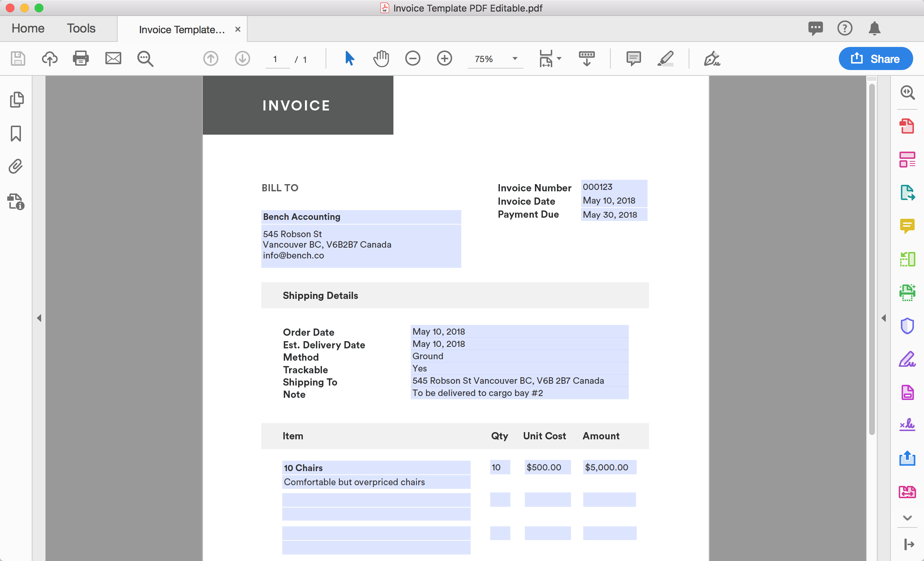
Task: Switch to the Tools tab
Action: [81, 28]
